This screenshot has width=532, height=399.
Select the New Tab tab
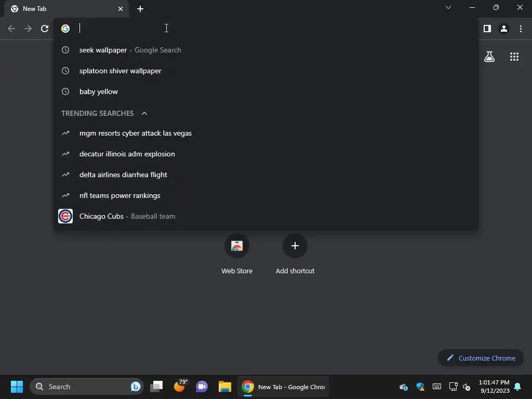point(66,9)
